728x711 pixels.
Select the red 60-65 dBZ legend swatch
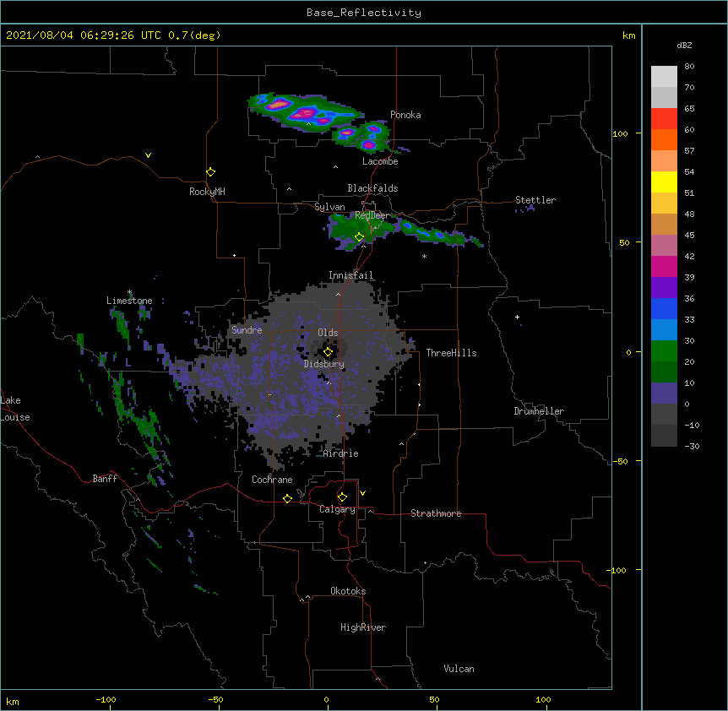click(x=664, y=119)
